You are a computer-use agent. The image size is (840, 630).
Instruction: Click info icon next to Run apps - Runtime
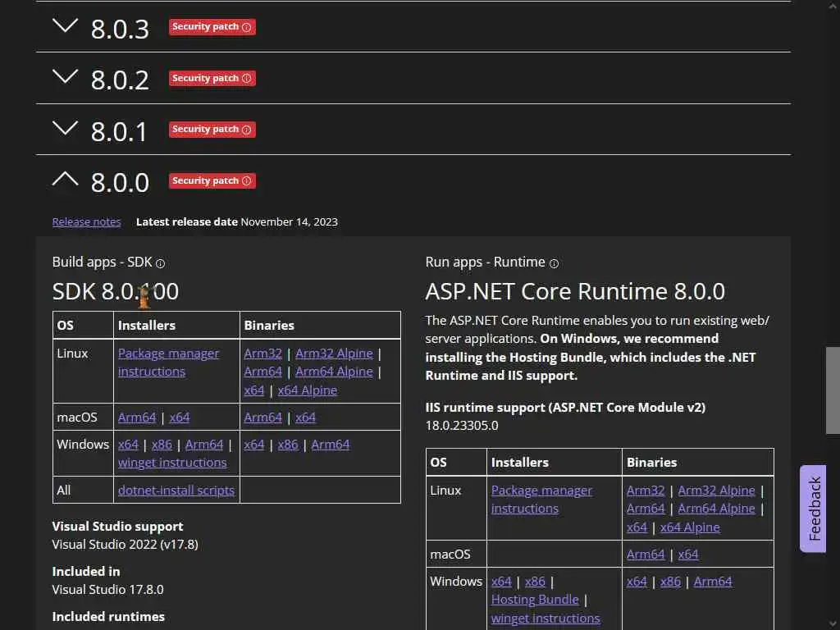pyautogui.click(x=554, y=263)
